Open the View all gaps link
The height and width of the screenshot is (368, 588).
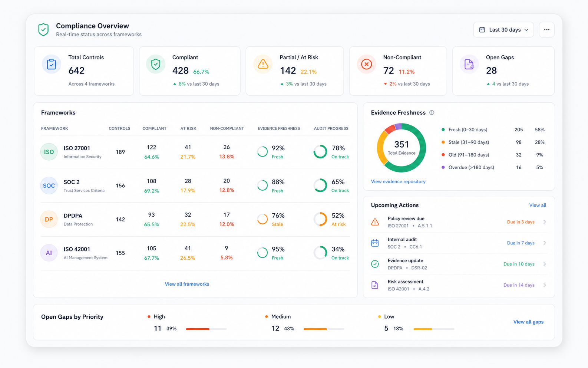pyautogui.click(x=528, y=322)
